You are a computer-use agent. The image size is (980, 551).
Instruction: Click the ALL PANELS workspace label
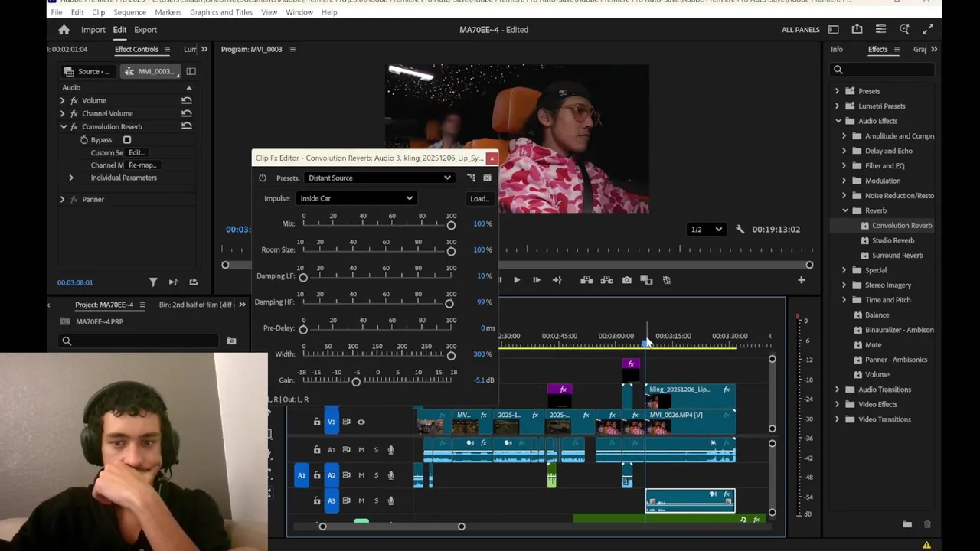pos(801,30)
